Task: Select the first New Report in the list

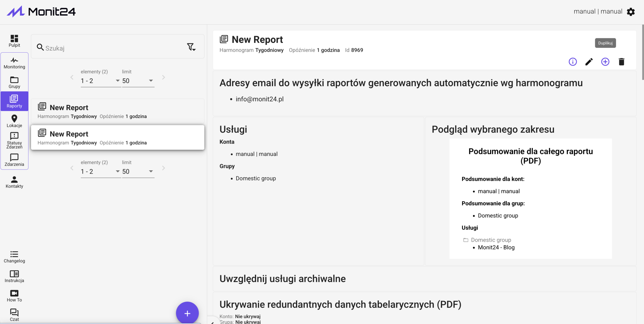Action: pos(117,111)
